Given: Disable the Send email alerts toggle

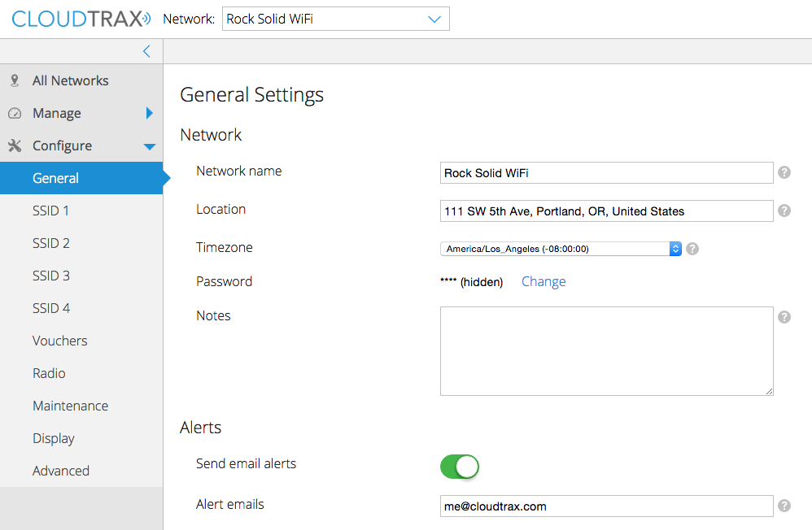Looking at the screenshot, I should 460,466.
